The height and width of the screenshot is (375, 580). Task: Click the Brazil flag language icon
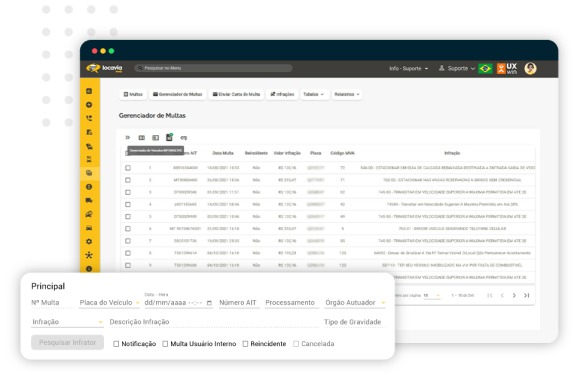click(485, 68)
